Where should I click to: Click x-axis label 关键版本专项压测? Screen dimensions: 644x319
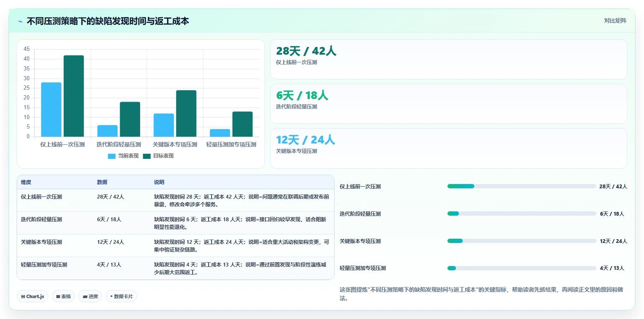(x=175, y=145)
